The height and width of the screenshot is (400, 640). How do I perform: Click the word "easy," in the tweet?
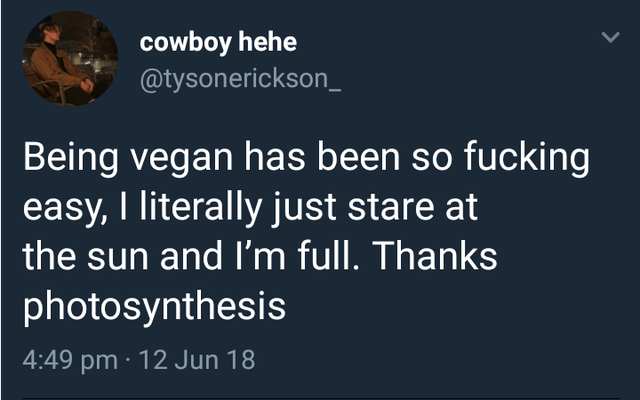pyautogui.click(x=62, y=209)
